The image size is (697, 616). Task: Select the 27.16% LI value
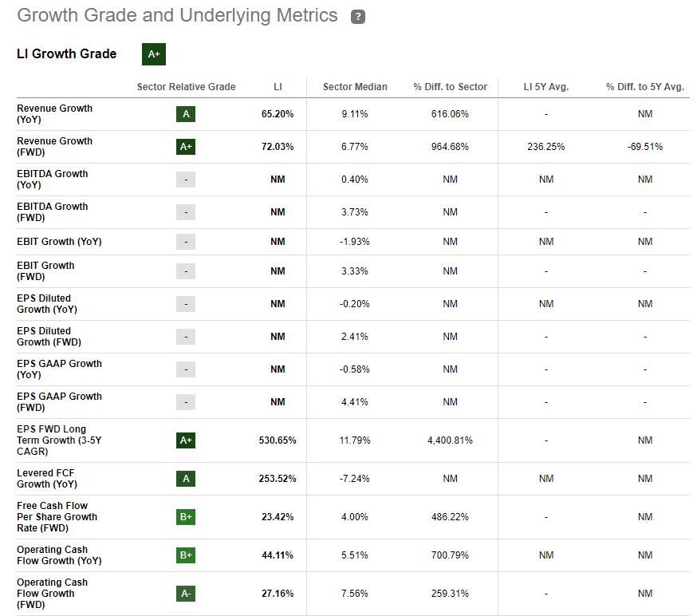(x=278, y=594)
